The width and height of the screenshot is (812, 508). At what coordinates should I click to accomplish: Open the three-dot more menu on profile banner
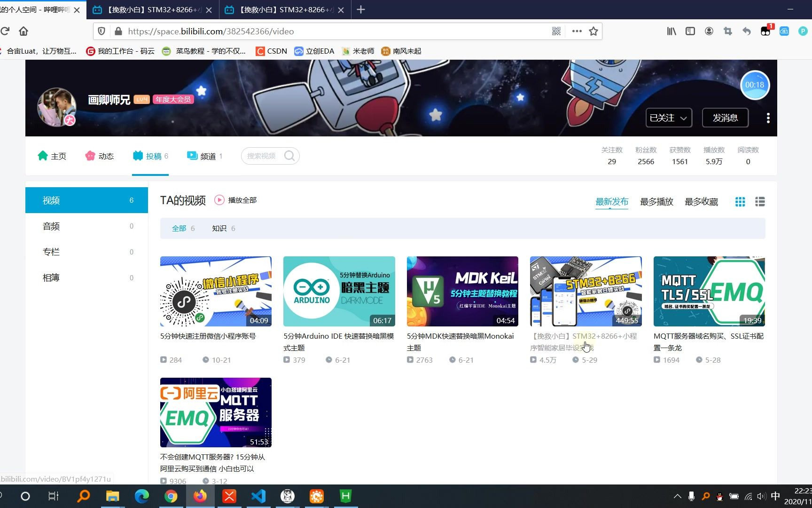(x=768, y=118)
